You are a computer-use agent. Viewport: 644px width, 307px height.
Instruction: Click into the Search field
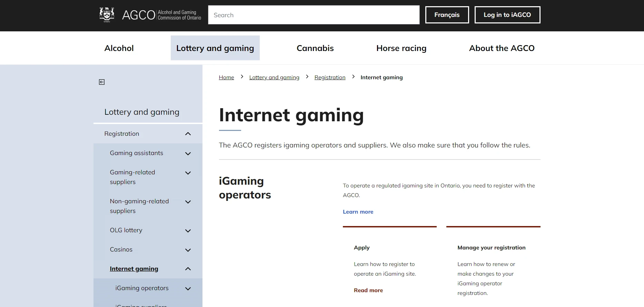pos(314,15)
